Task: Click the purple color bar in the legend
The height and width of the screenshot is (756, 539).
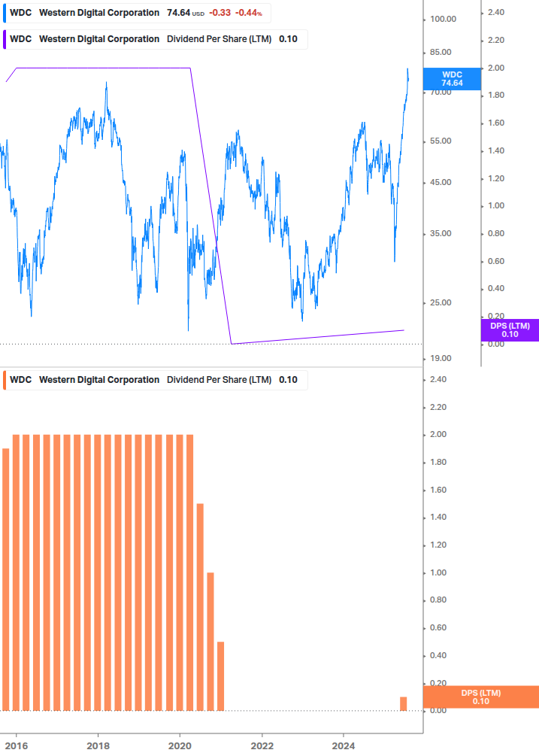Action: [5, 40]
